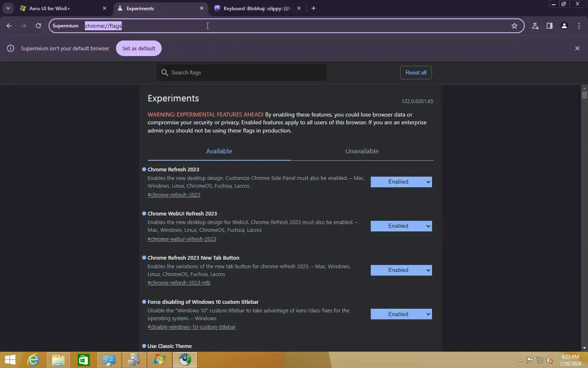This screenshot has width=588, height=368.
Task: Click Force disabling of Windows 10 custom titlebar title
Action: tap(203, 302)
